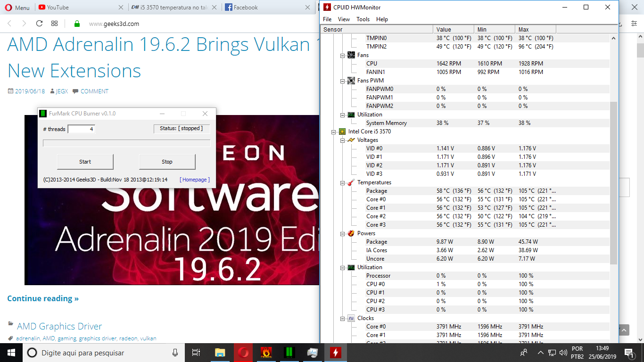Go back in the Opera browser
The height and width of the screenshot is (362, 644).
coord(9,24)
